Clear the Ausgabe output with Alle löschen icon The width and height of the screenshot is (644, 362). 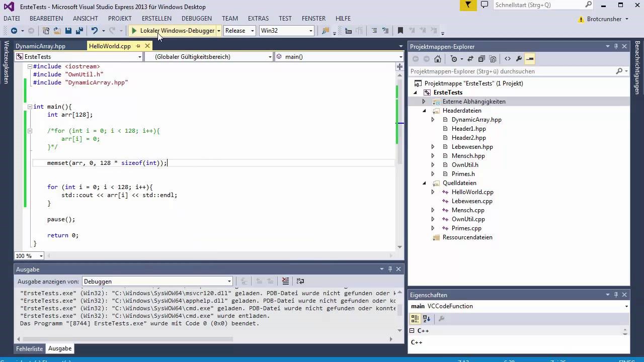tap(285, 282)
